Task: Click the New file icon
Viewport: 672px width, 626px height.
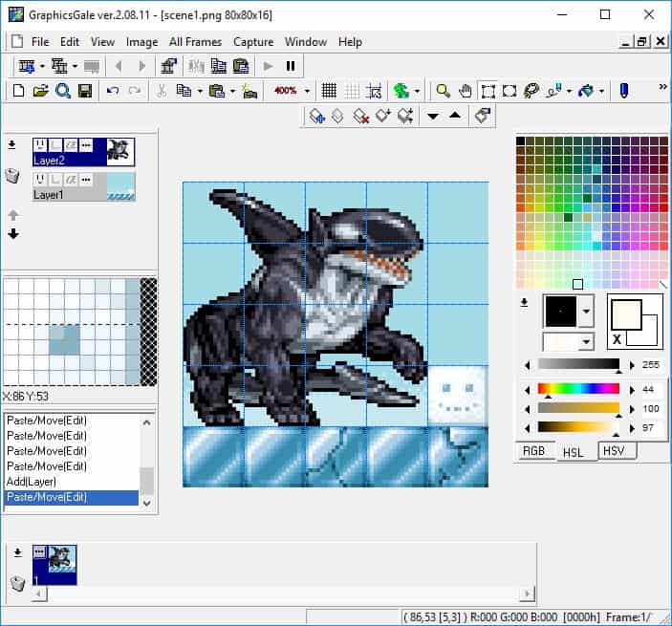Action: pos(18,91)
